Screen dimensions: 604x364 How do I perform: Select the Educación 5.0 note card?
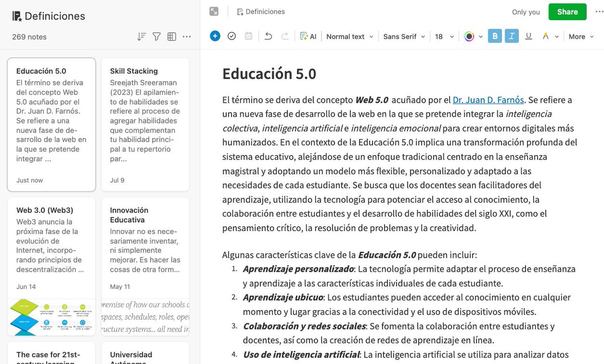click(x=51, y=124)
